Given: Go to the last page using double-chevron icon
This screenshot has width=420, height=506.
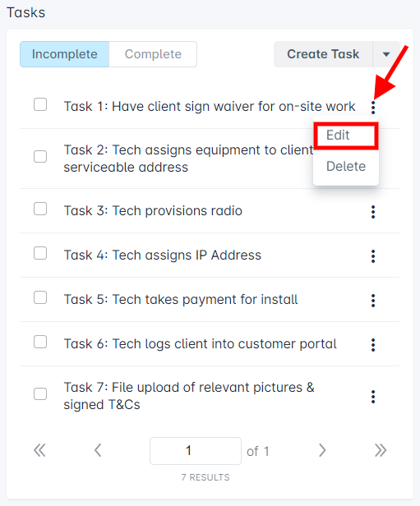Looking at the screenshot, I should click(381, 450).
